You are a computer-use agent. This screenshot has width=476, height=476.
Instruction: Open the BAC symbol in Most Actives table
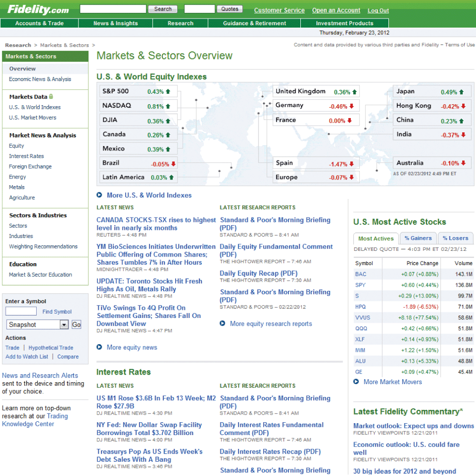point(361,274)
